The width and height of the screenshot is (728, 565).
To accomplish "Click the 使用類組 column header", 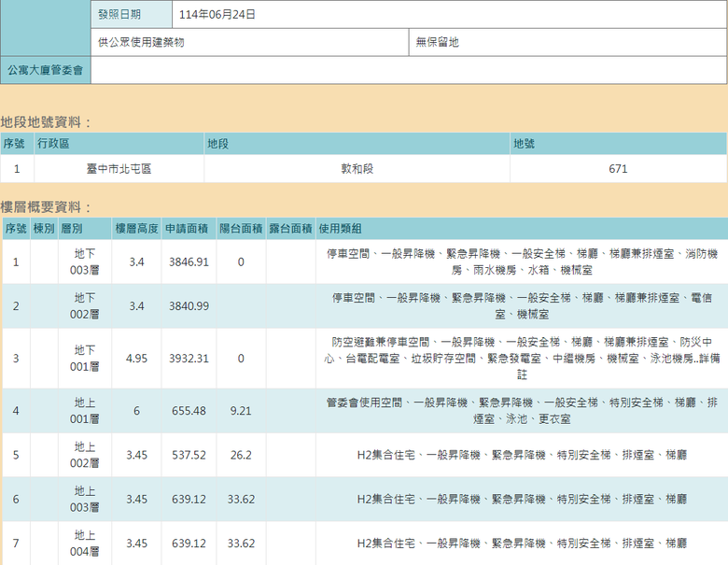I will tap(522, 229).
